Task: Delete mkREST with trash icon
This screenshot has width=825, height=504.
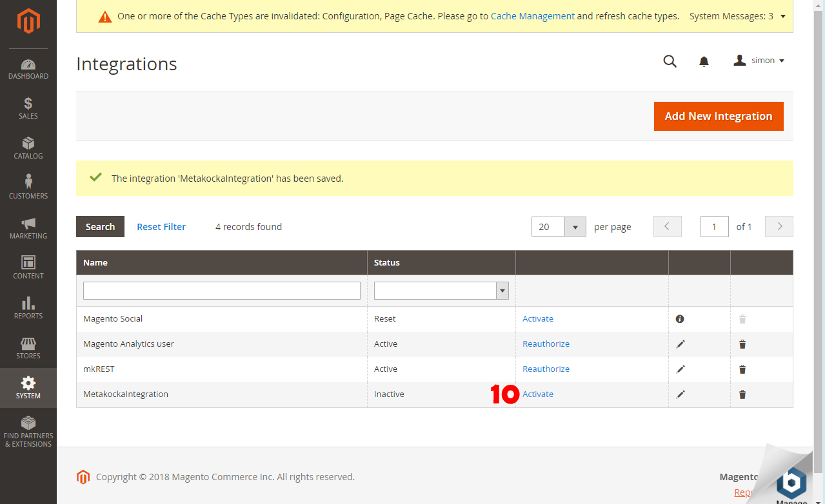Action: pyautogui.click(x=742, y=369)
